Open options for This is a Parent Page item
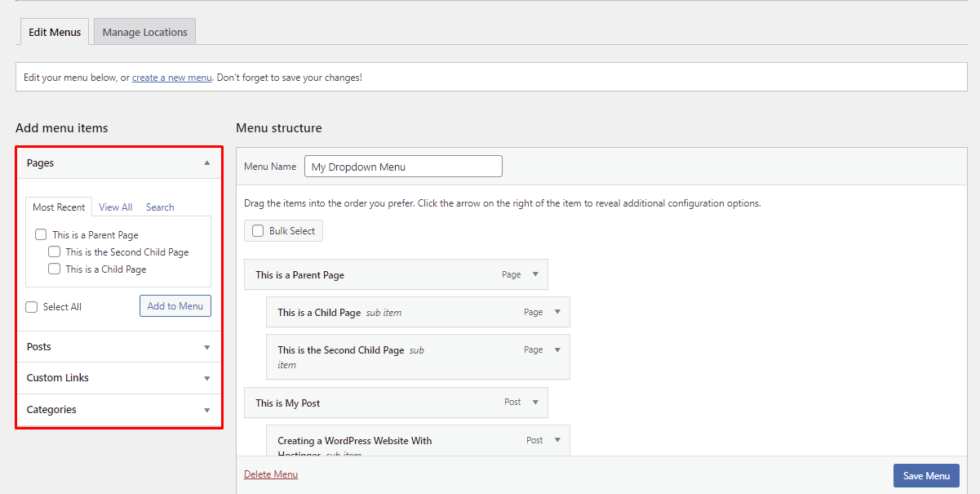The height and width of the screenshot is (494, 980). pos(535,274)
